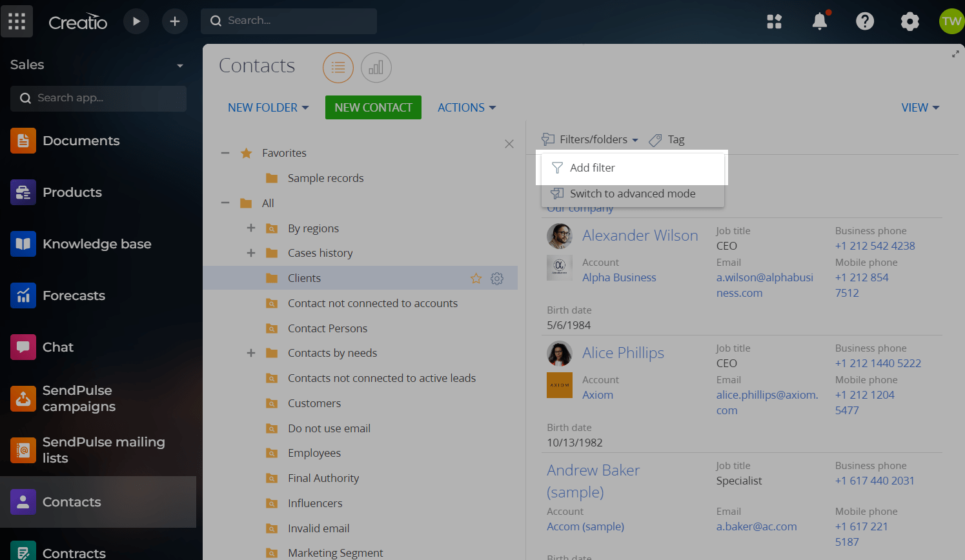The width and height of the screenshot is (965, 560).
Task: Select the Sample records folder
Action: click(325, 178)
